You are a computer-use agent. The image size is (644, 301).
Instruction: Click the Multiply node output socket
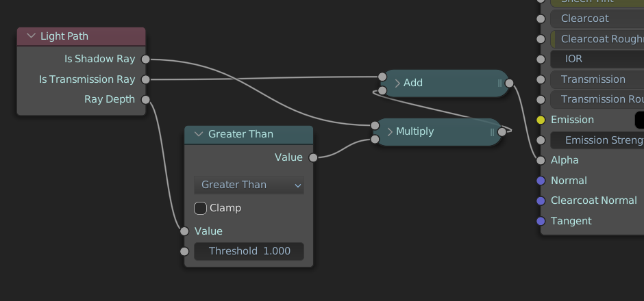[502, 132]
